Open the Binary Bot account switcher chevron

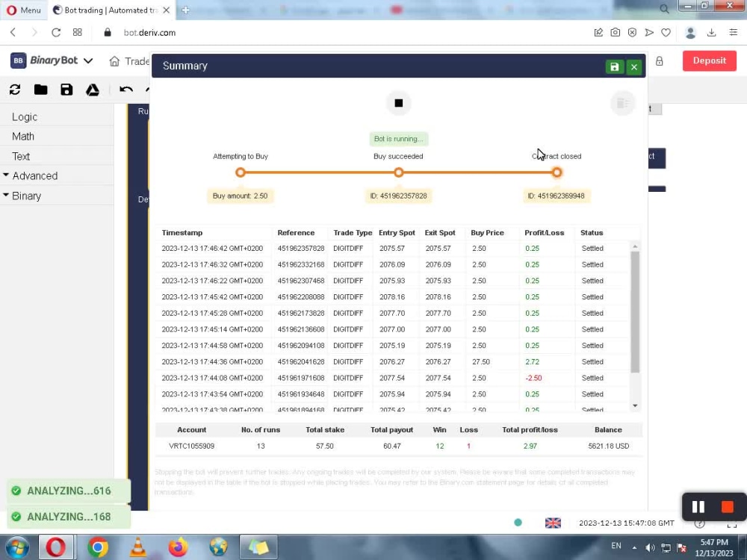[87, 61]
